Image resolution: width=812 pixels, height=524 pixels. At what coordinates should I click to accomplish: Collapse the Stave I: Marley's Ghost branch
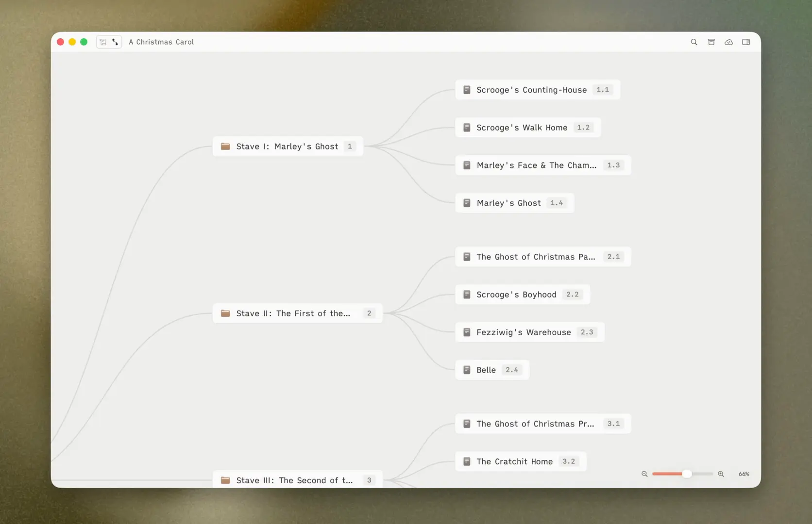350,146
